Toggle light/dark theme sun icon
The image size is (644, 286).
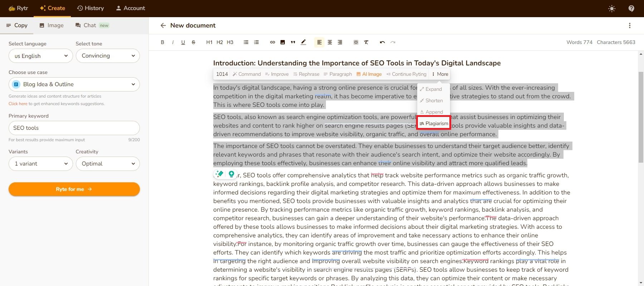612,9
